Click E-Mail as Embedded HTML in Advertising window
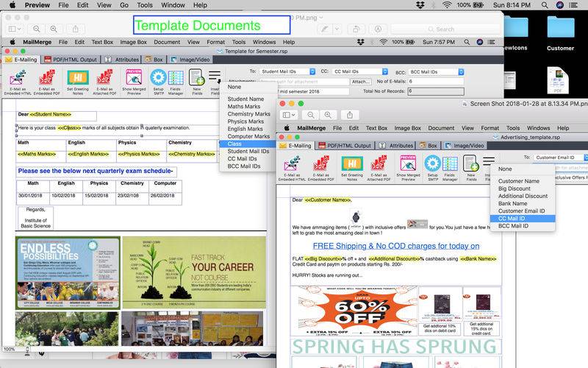 292,169
